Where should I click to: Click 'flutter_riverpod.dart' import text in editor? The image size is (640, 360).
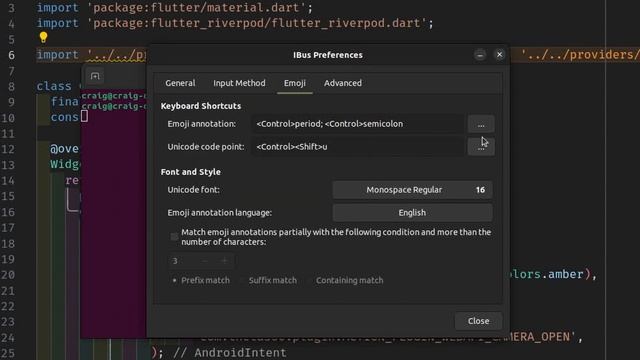click(x=346, y=23)
